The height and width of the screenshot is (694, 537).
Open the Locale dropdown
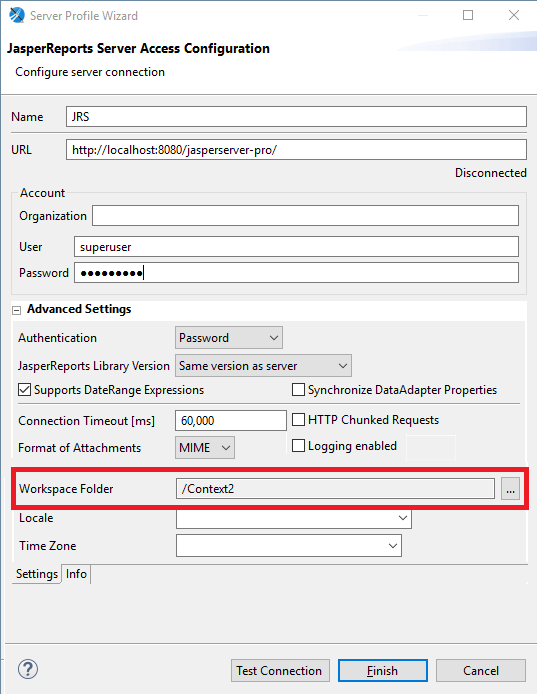pyautogui.click(x=294, y=518)
